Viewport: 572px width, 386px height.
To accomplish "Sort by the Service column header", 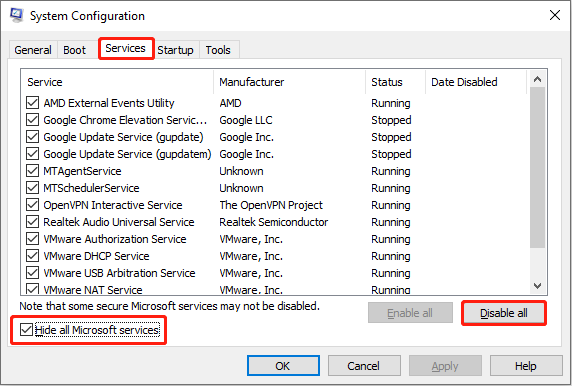I will (117, 82).
